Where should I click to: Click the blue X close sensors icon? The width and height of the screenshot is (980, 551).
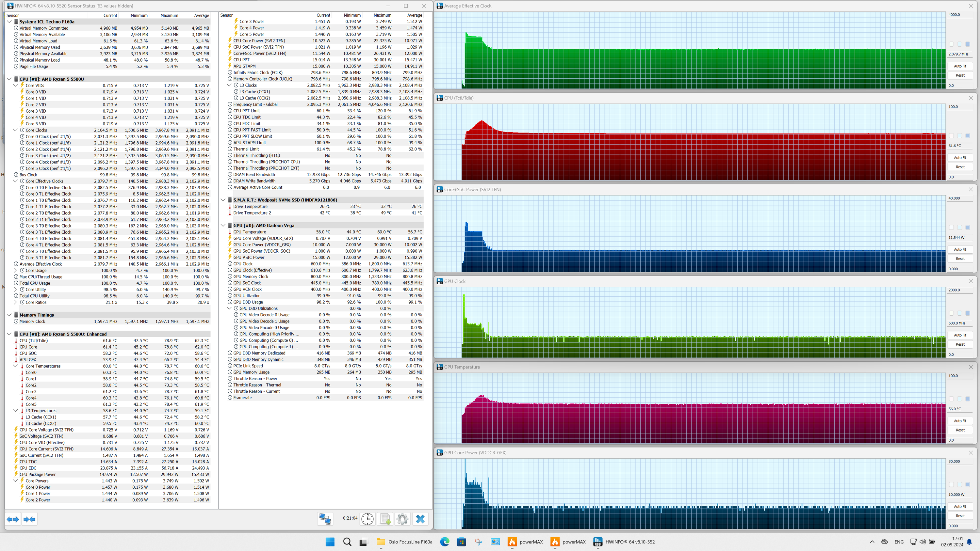point(420,519)
